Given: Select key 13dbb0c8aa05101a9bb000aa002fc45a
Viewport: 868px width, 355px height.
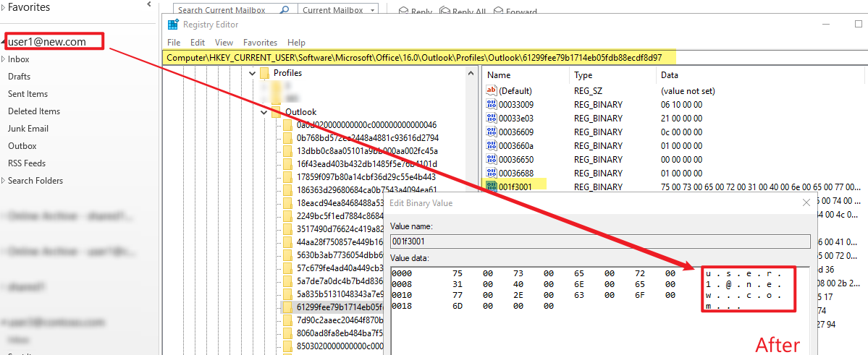Looking at the screenshot, I should (367, 151).
